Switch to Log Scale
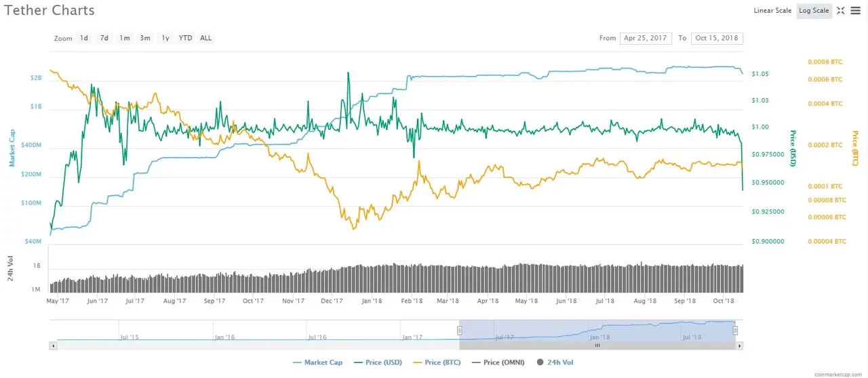The image size is (868, 378). tap(814, 10)
